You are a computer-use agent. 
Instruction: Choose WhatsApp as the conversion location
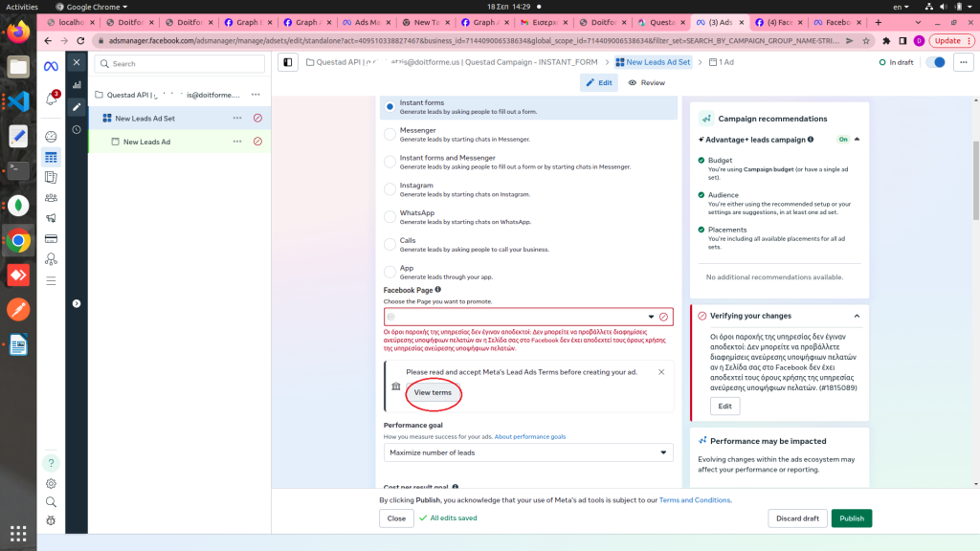390,217
